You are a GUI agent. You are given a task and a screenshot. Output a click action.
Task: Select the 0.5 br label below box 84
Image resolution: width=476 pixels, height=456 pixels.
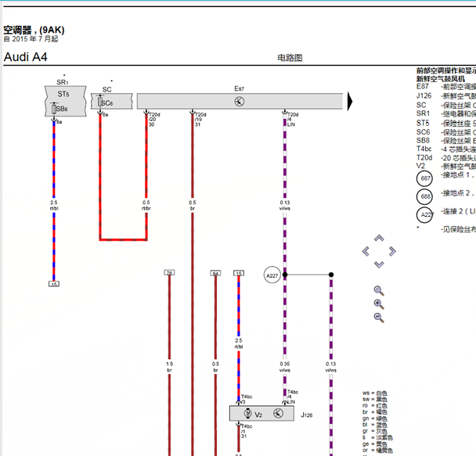[215, 367]
